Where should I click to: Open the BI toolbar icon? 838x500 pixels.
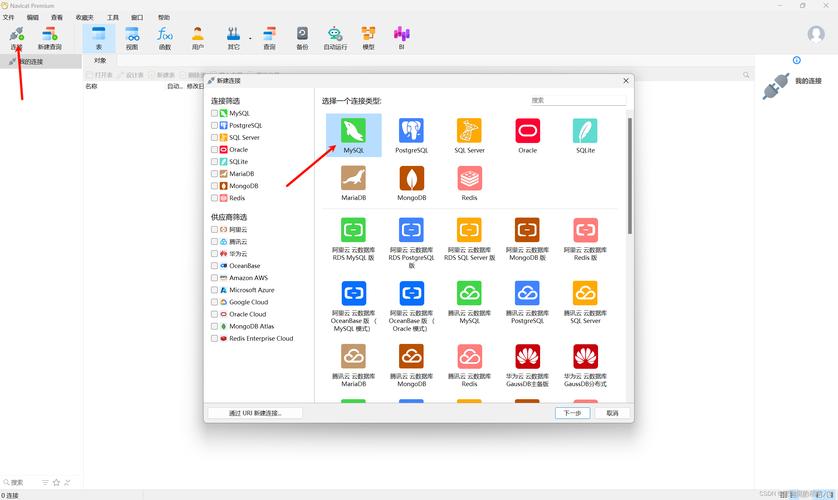[x=401, y=38]
